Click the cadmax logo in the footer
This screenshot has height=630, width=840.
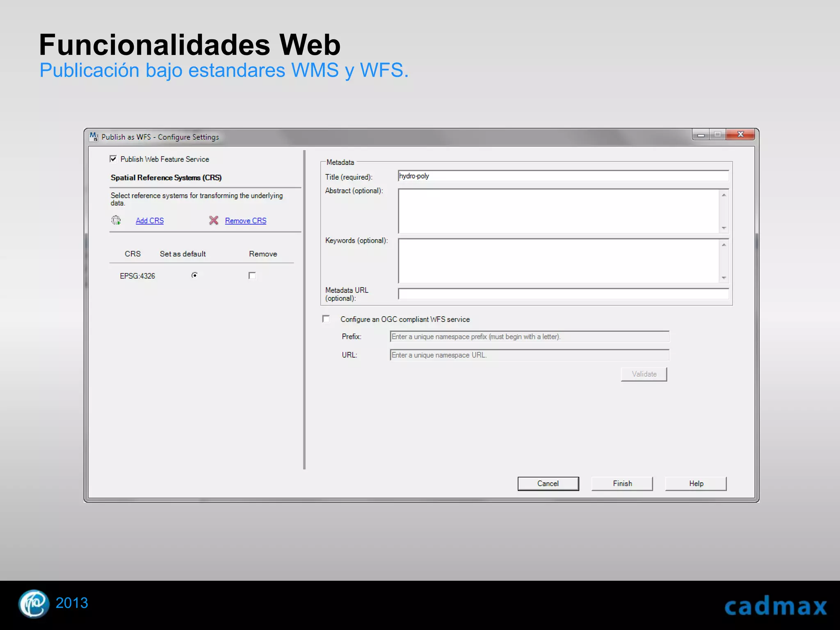point(775,606)
